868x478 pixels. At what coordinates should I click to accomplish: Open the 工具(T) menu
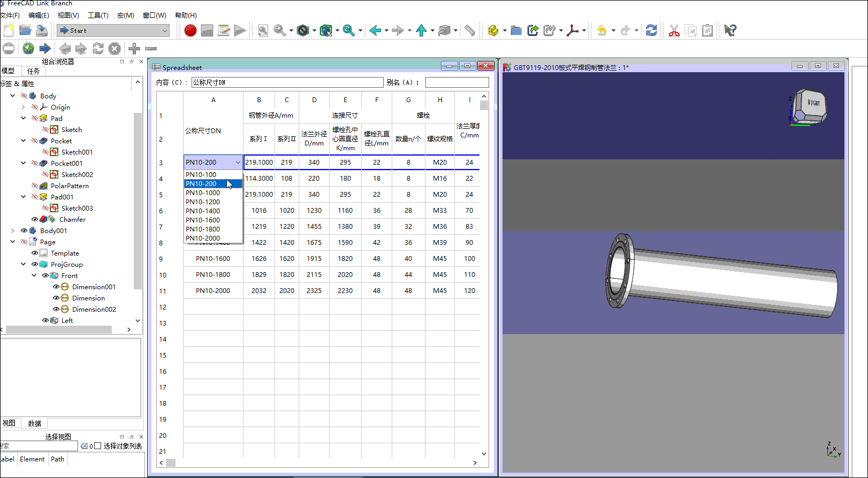click(x=98, y=16)
